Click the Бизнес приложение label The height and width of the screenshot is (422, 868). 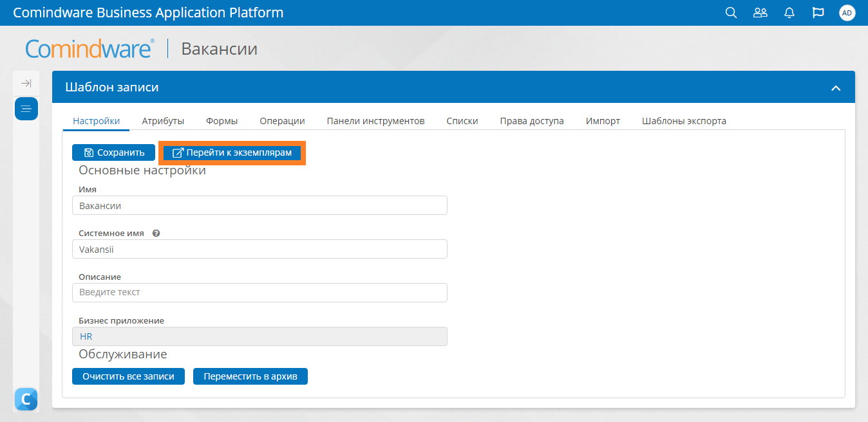pyautogui.click(x=122, y=320)
